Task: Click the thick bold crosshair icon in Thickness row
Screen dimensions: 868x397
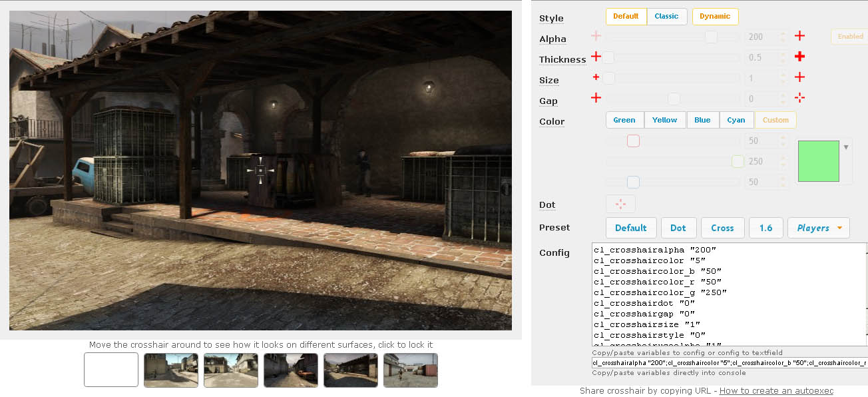Action: (799, 57)
